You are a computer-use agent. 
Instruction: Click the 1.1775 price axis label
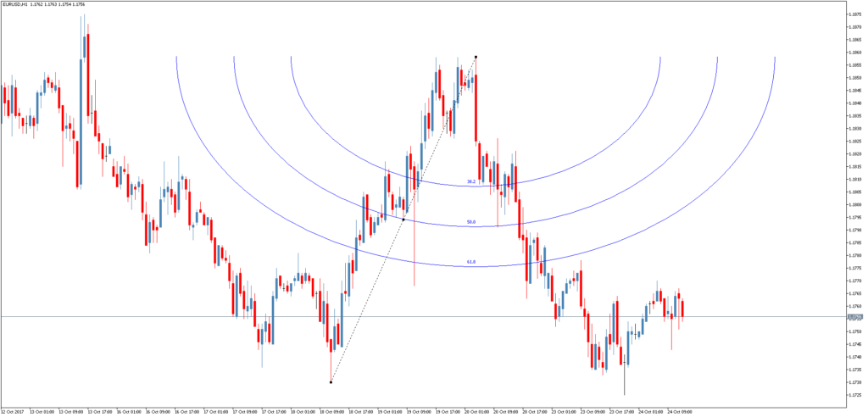click(x=854, y=268)
